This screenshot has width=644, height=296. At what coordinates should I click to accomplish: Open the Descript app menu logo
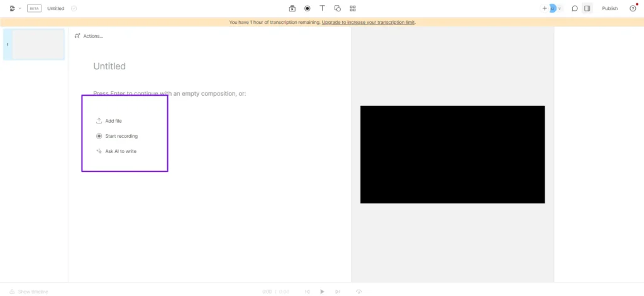pos(13,8)
